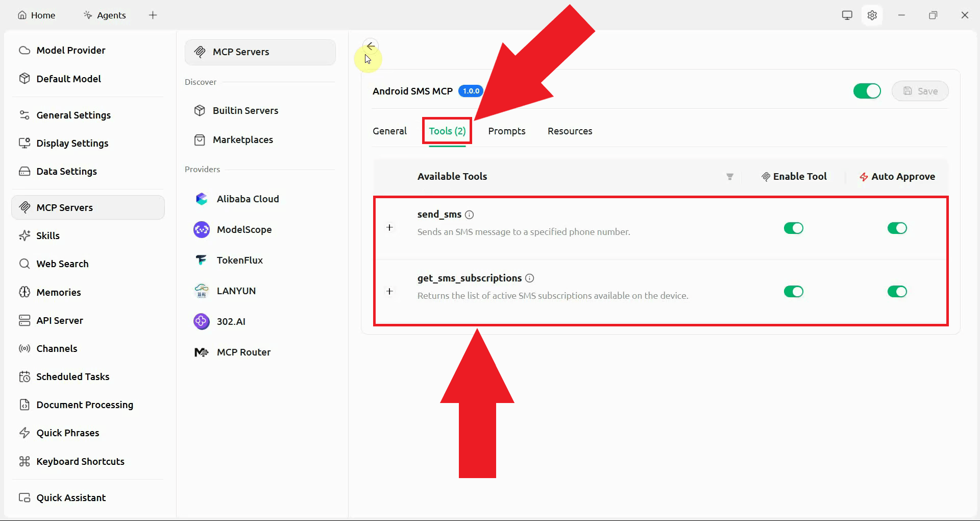
Task: Click the Memories brain icon
Action: (x=24, y=292)
